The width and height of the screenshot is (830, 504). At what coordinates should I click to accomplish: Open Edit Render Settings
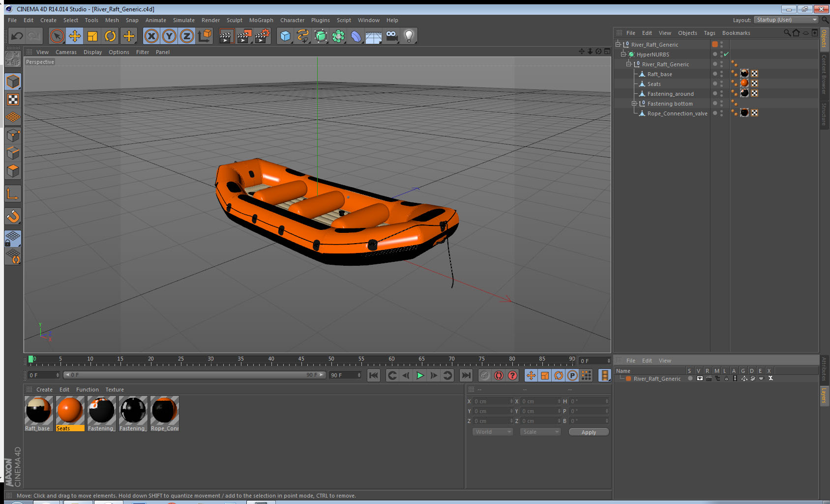[263, 36]
